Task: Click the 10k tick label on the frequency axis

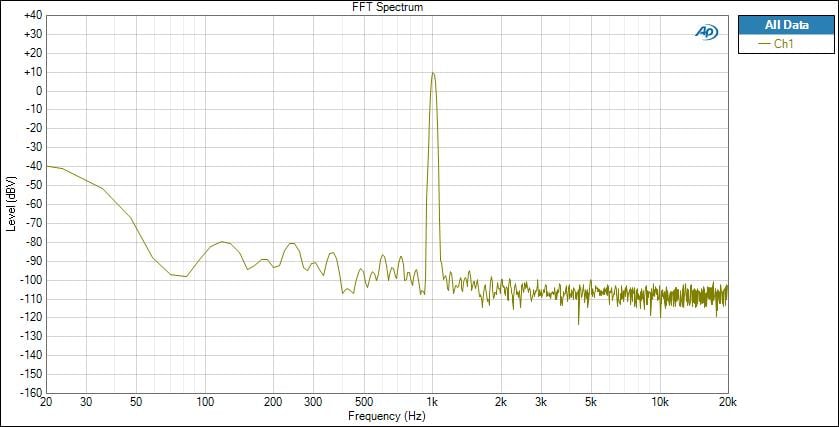Action: (x=660, y=402)
